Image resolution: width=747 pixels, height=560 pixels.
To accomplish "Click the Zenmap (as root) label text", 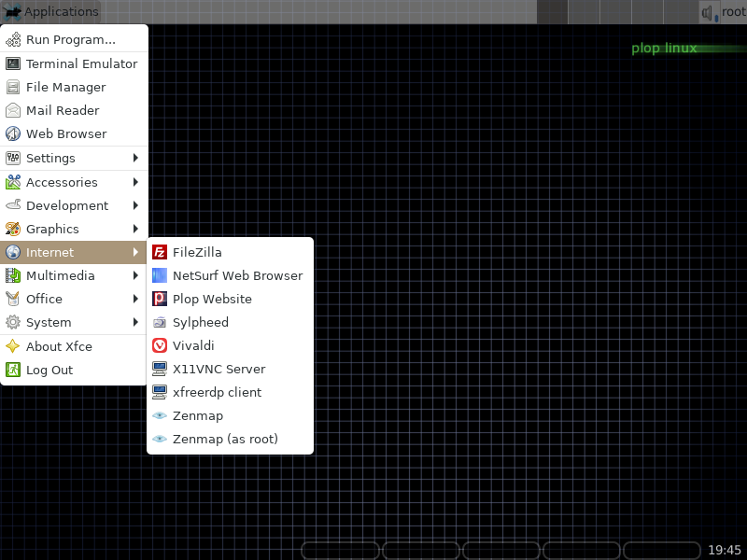I will (225, 439).
